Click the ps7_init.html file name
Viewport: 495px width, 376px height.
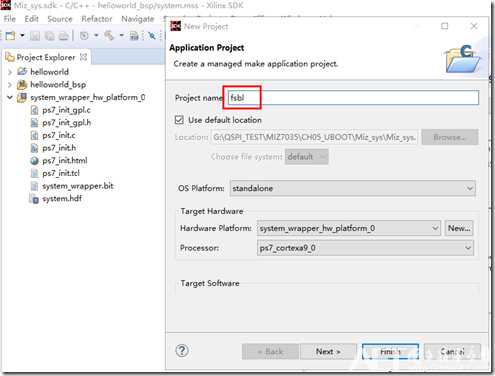point(65,161)
